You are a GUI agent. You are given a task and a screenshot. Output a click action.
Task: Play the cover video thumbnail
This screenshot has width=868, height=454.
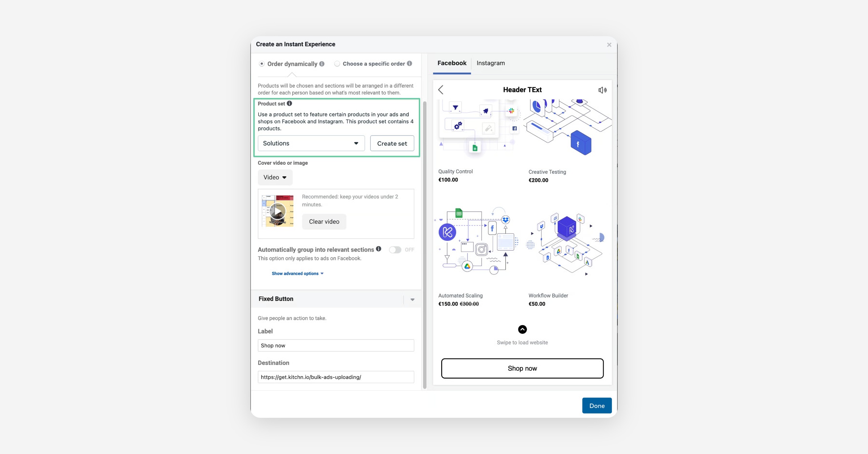278,211
